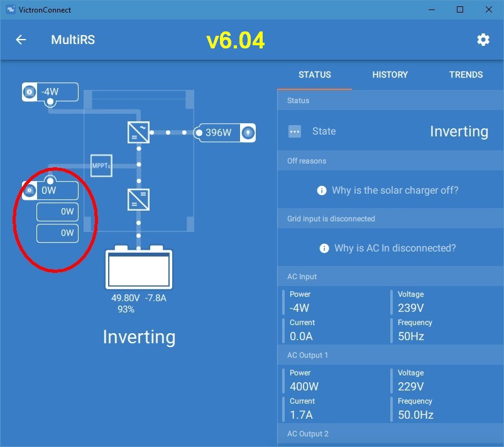Click the VictronConnect app icon in title bar
504x447 pixels.
(11, 9)
